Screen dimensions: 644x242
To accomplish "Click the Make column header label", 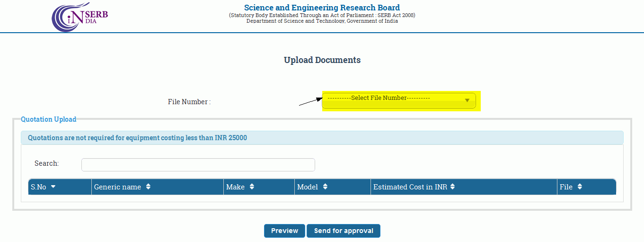I will tap(235, 187).
